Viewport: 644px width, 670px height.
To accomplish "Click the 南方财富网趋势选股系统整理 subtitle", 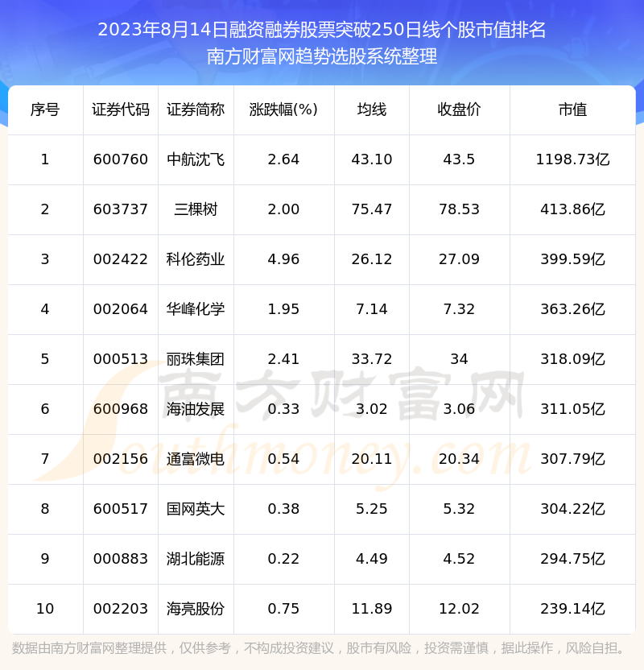I will [x=321, y=56].
